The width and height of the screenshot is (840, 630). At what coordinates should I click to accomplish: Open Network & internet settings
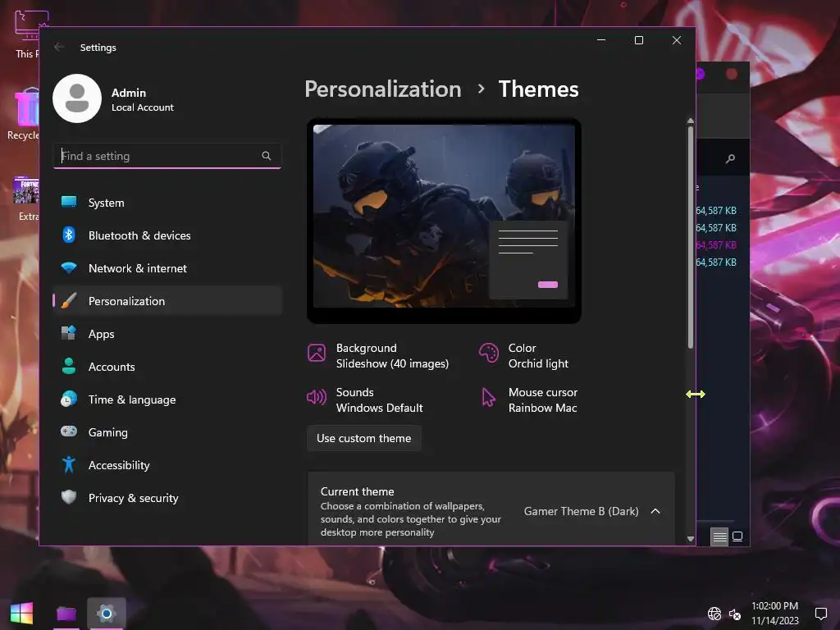click(x=167, y=268)
